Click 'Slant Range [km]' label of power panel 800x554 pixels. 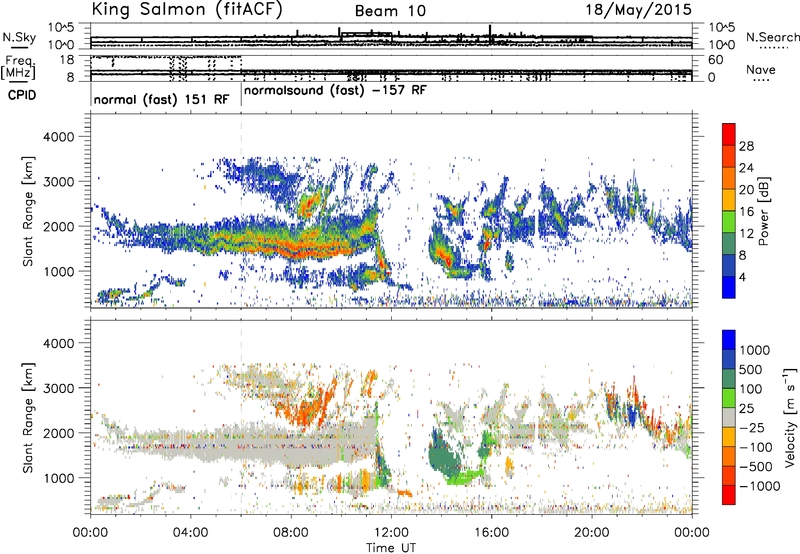click(28, 211)
